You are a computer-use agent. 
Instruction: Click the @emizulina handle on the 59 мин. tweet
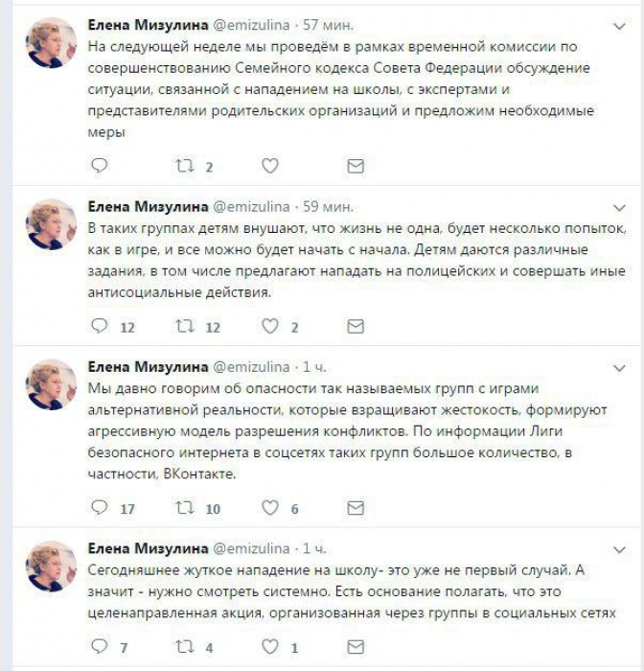[249, 206]
